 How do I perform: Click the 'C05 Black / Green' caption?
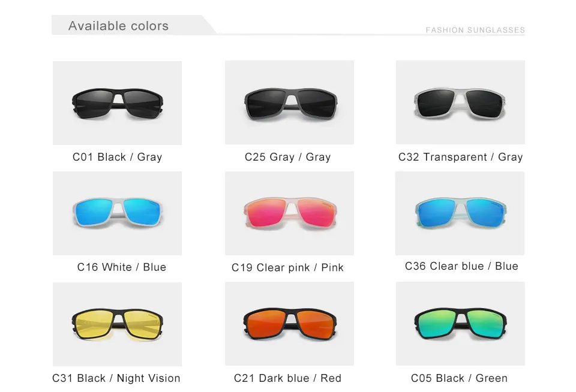click(459, 378)
